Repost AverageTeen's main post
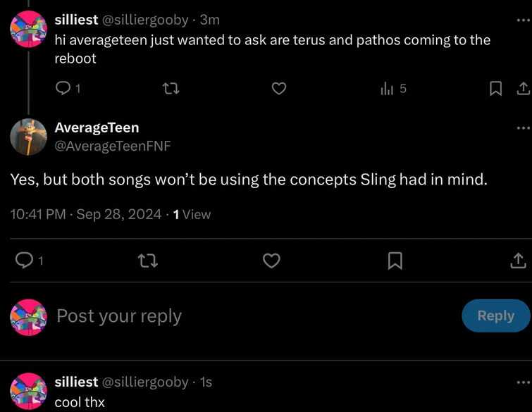The height and width of the screenshot is (412, 532). pyautogui.click(x=149, y=261)
